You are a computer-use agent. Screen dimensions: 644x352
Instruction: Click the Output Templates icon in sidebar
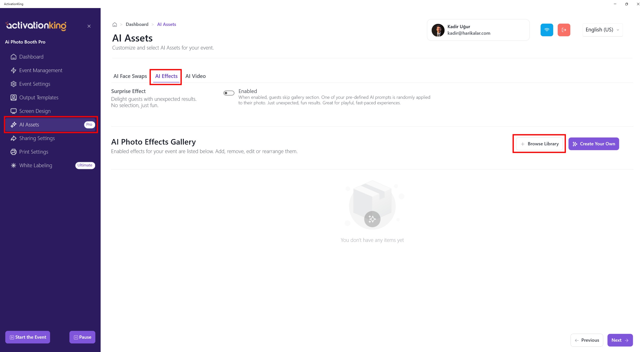coord(14,98)
